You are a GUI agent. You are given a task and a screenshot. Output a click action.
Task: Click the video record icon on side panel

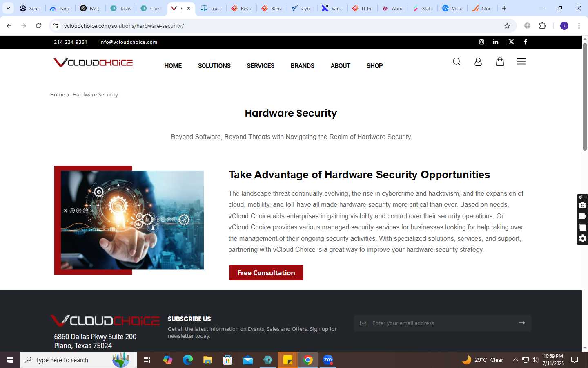(x=583, y=216)
